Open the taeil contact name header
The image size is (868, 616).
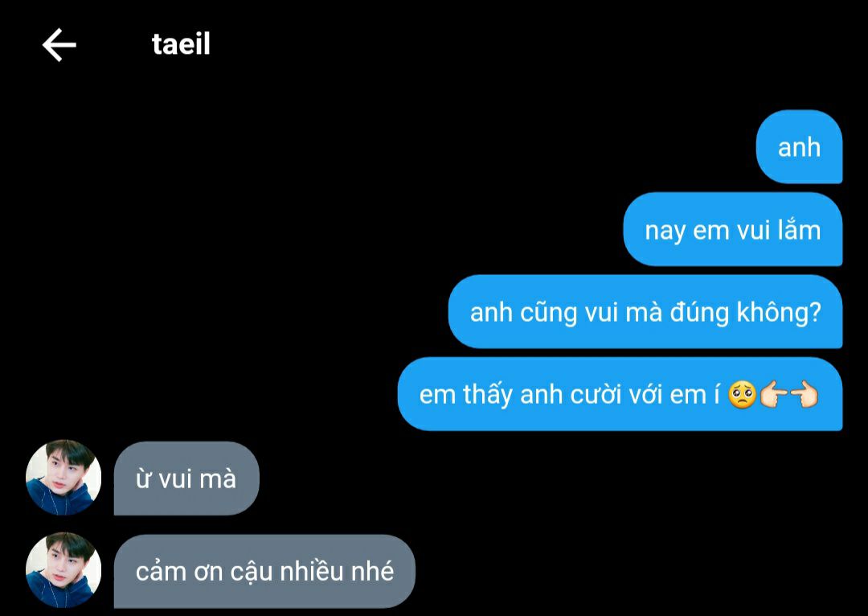[181, 44]
